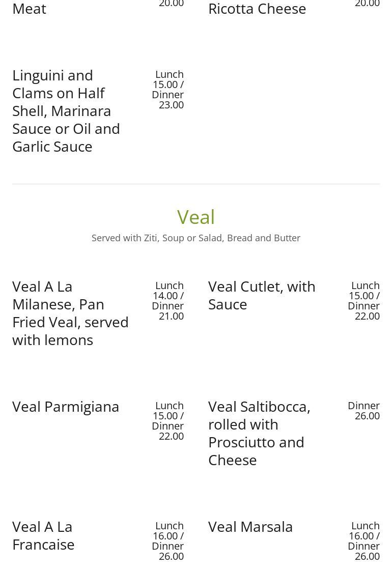Viewport: 392px width, 570px height.
Task: Select the Veal Saltibocca menu item
Action: tap(259, 433)
